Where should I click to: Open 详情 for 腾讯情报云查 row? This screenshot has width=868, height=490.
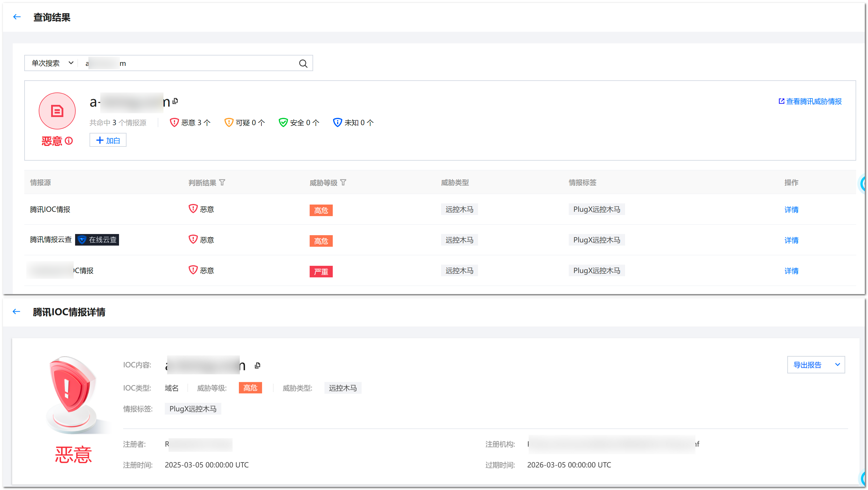[791, 240]
